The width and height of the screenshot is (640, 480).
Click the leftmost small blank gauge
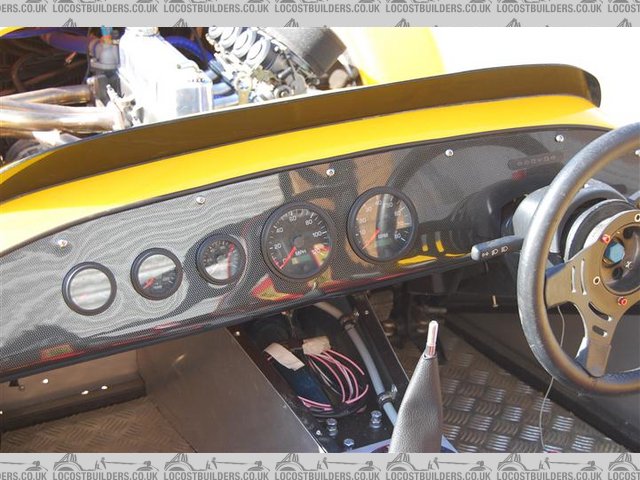pos(89,288)
